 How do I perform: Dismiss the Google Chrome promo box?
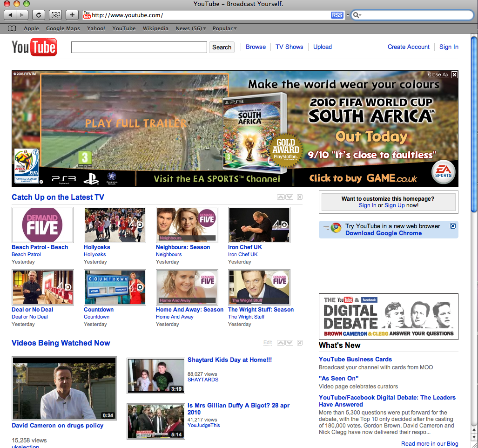(453, 226)
